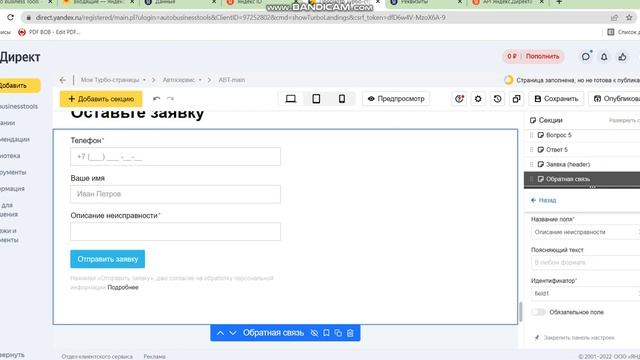Open PDF BOB bookmark in bookmarks bar
This screenshot has height=360, width=640.
tap(49, 32)
